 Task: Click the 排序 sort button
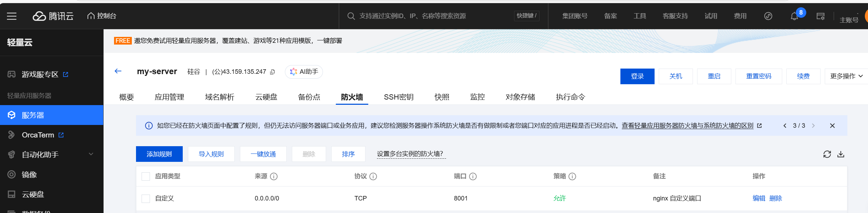348,154
